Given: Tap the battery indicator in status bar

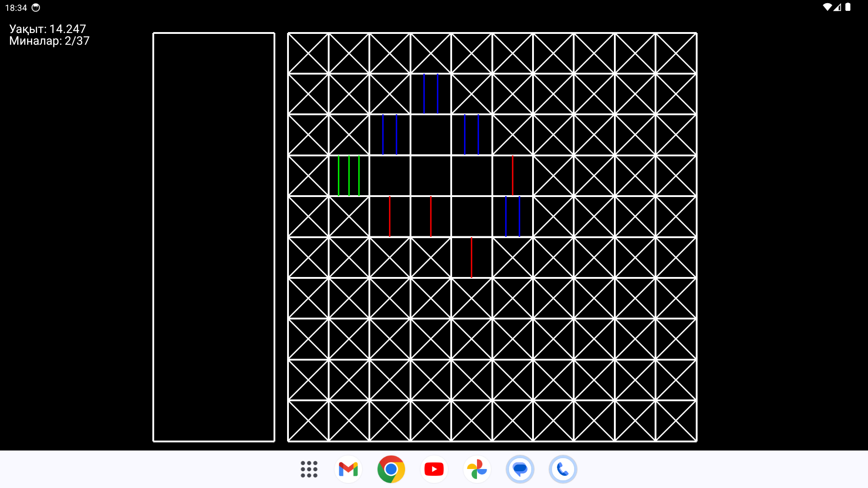Looking at the screenshot, I should click(848, 7).
